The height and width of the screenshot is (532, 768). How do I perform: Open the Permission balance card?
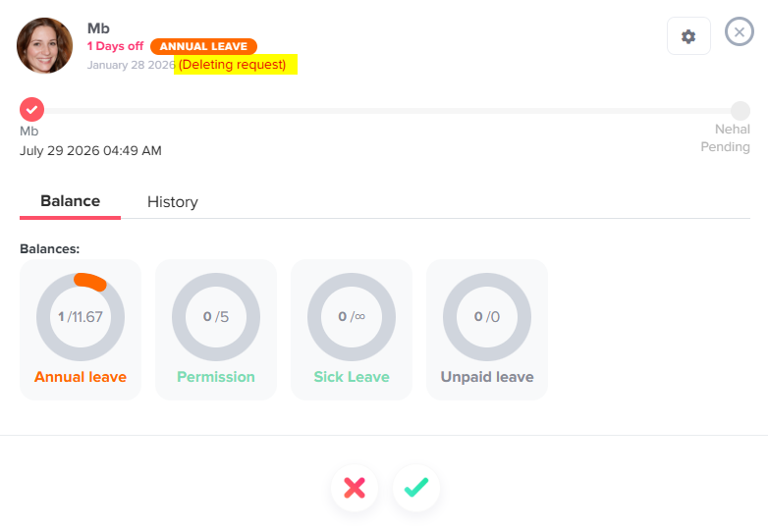[x=216, y=330]
